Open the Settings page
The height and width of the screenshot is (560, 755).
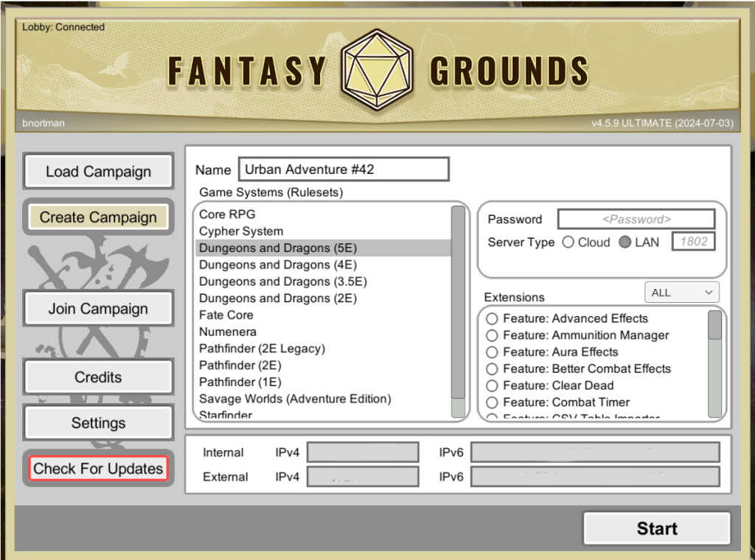coord(98,423)
